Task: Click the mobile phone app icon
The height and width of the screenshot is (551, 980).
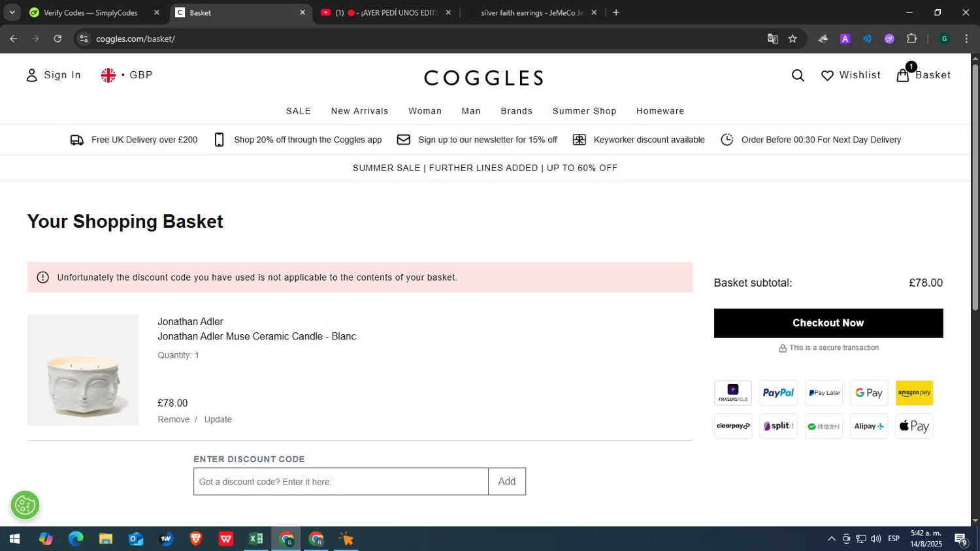Action: 220,140
